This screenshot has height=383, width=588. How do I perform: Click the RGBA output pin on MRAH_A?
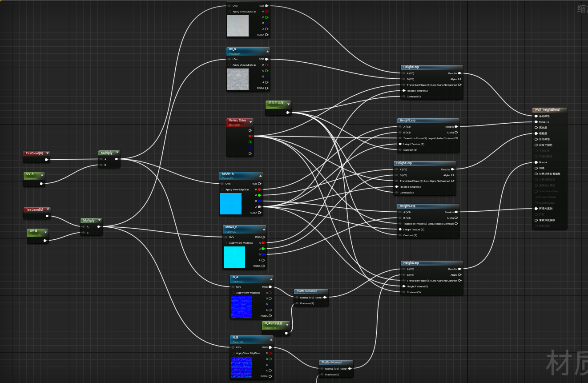point(259,213)
